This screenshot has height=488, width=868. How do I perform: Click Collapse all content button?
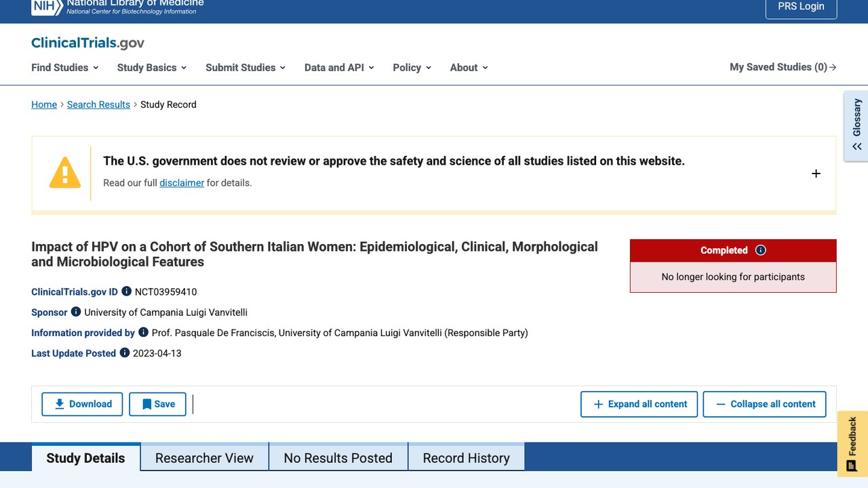coord(764,404)
